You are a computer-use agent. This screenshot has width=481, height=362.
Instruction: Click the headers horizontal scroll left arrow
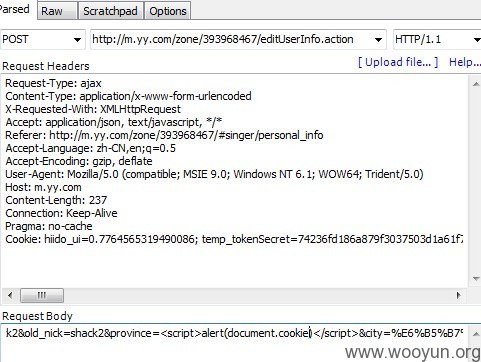pyautogui.click(x=10, y=295)
